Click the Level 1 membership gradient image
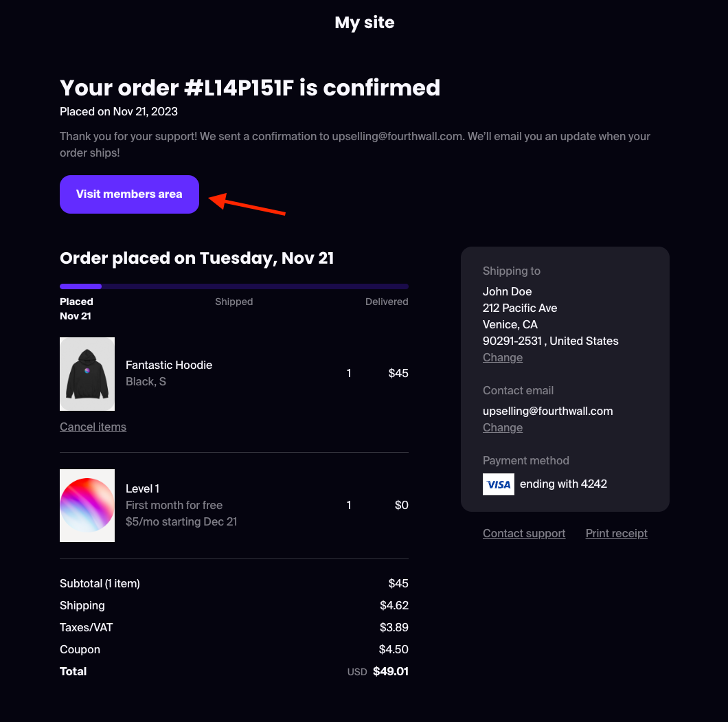This screenshot has width=728, height=722. [x=87, y=506]
